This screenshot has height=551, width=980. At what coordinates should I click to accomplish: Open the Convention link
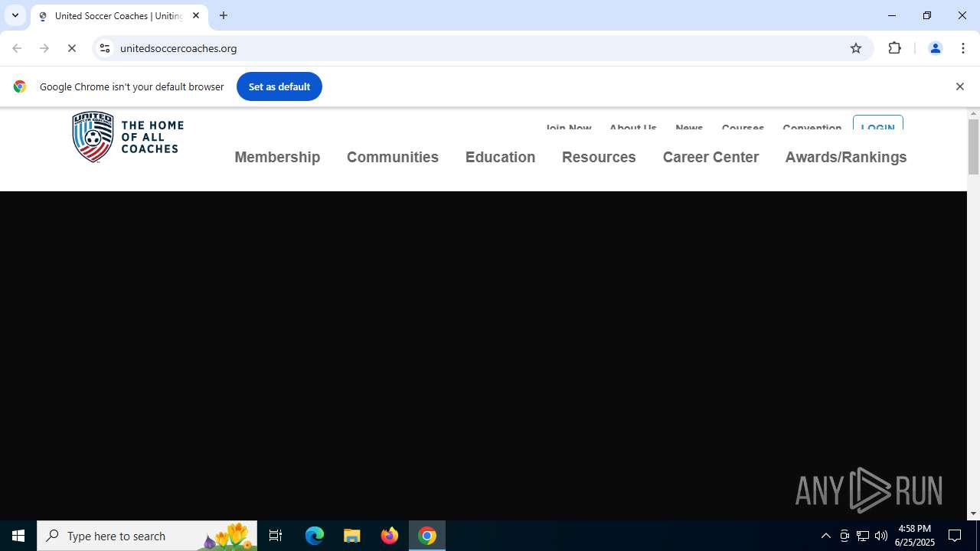[x=812, y=127]
